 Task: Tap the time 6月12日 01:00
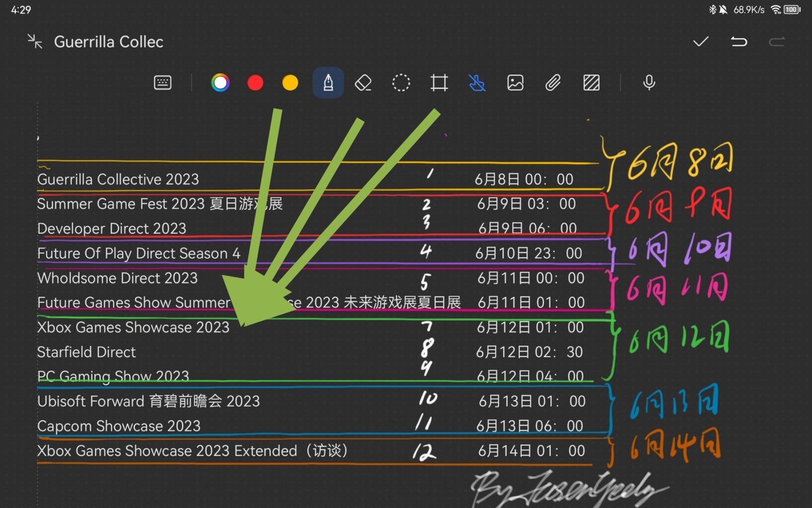(530, 327)
